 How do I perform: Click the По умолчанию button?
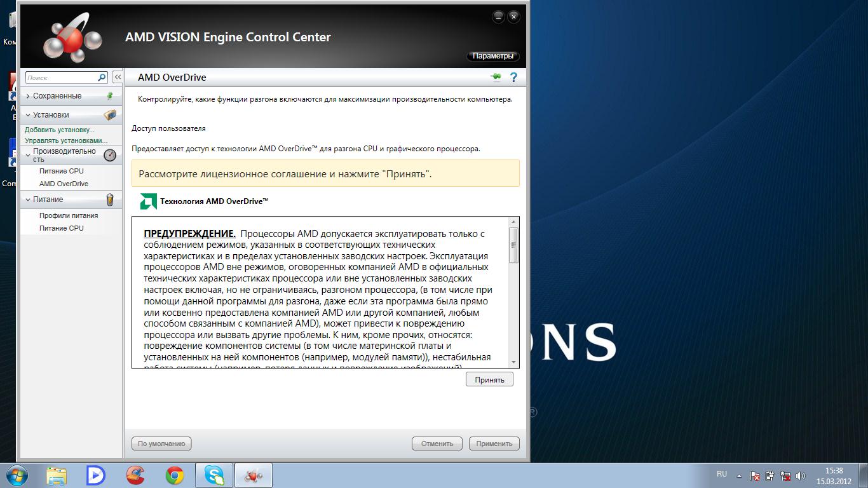pos(161,444)
